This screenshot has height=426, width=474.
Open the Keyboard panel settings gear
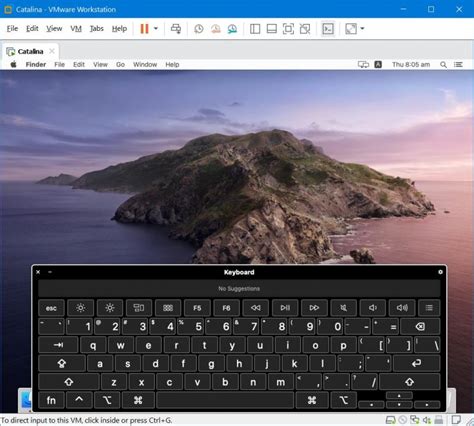[x=440, y=272]
